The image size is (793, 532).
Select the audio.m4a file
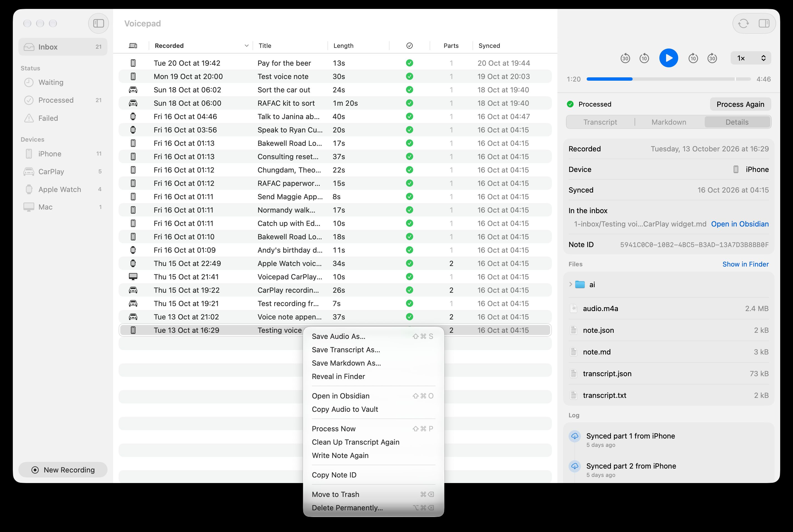click(x=669, y=308)
